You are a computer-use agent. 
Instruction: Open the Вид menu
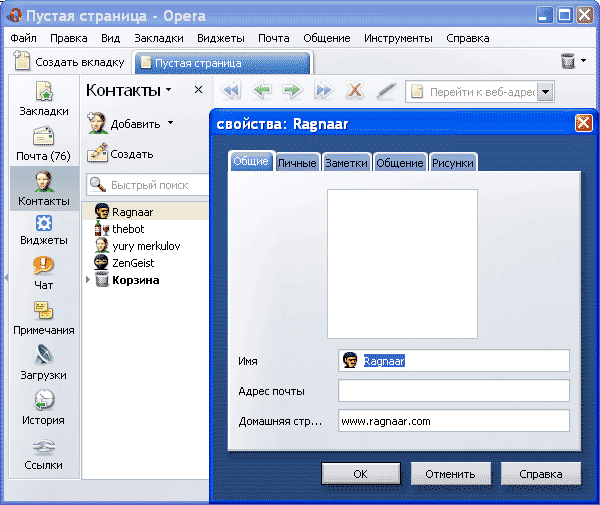111,38
